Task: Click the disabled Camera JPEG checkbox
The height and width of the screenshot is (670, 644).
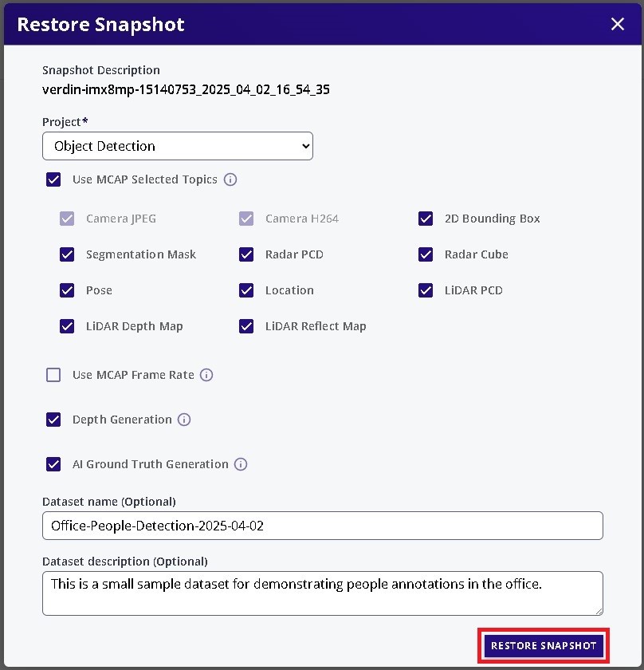Action: (x=67, y=219)
